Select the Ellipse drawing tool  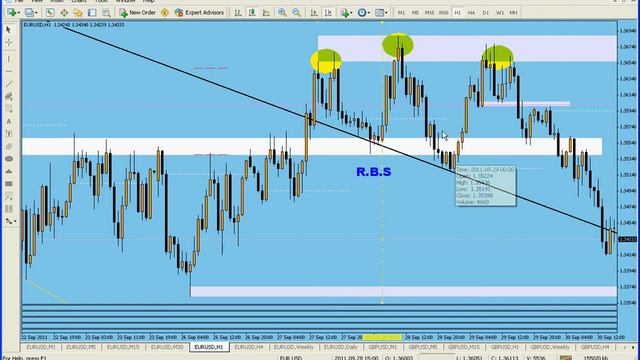coord(9,159)
